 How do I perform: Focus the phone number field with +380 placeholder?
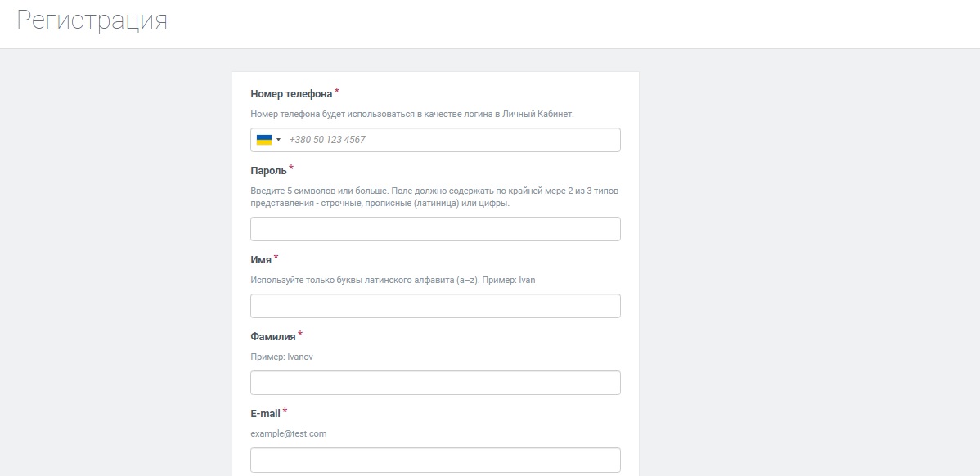coord(436,140)
